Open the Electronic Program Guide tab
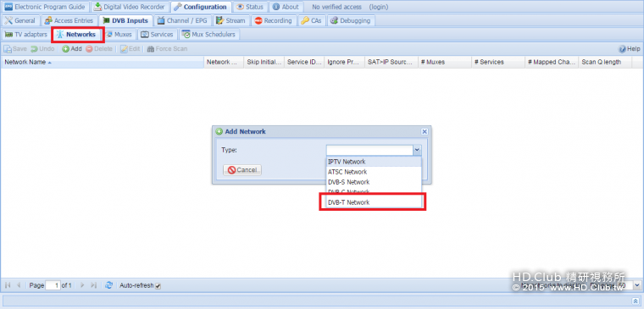 coord(45,7)
